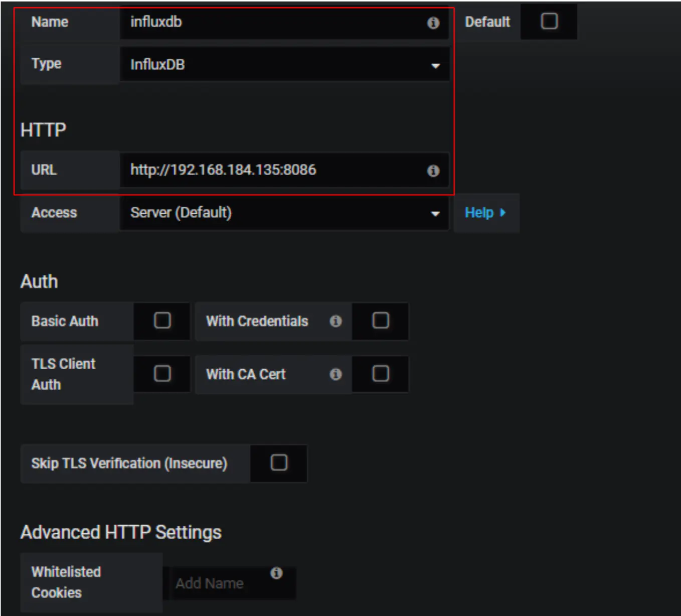Click the URL input field

(x=284, y=170)
